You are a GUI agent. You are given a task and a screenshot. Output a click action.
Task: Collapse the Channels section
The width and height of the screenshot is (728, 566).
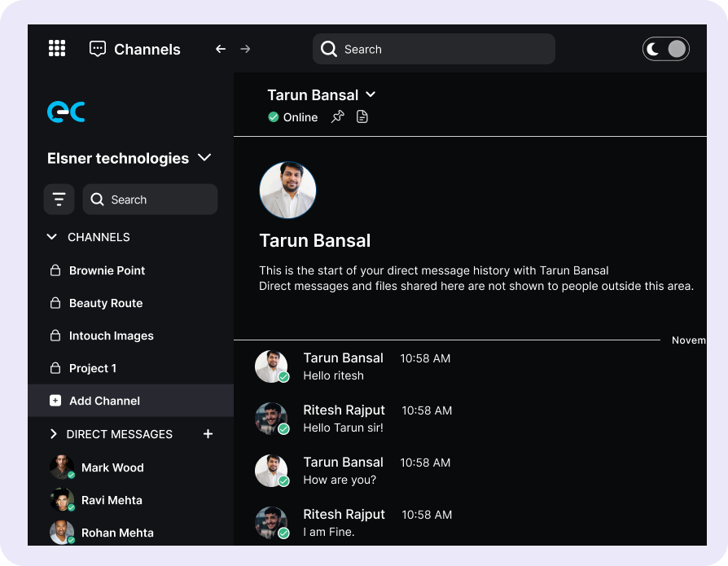(52, 237)
